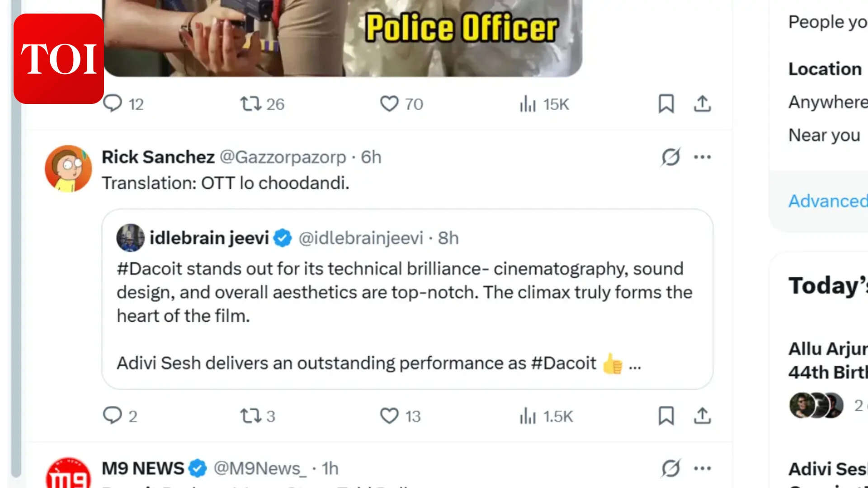Retweet Rick Sanchez's reply
The height and width of the screenshot is (488, 868).
(x=249, y=416)
